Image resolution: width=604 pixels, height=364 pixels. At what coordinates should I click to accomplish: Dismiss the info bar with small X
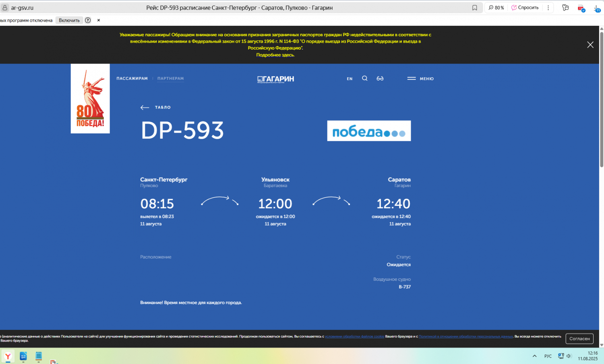[99, 20]
